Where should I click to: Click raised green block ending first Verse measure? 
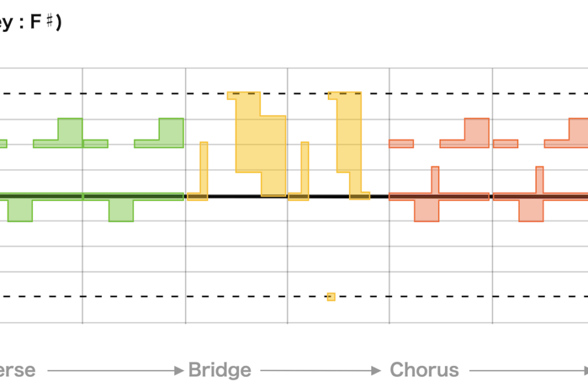coord(70,131)
